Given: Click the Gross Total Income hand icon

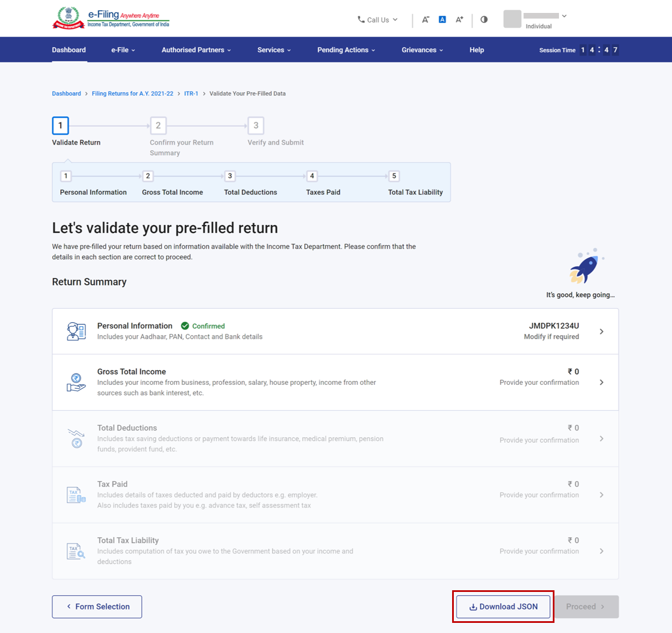Looking at the screenshot, I should [76, 382].
